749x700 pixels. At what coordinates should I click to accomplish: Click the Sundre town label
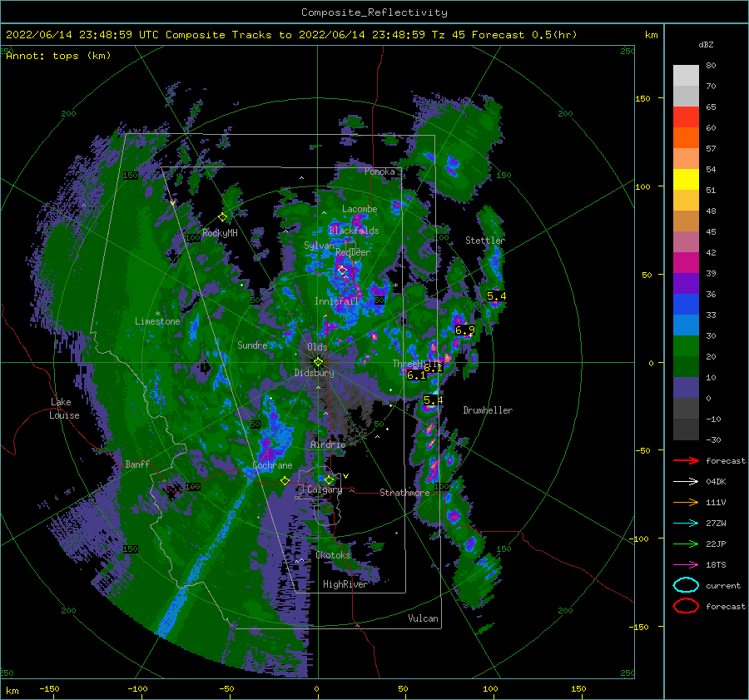click(x=252, y=345)
